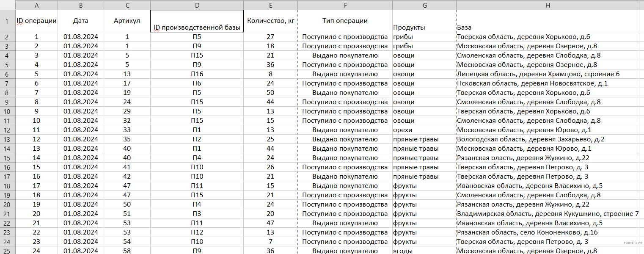This screenshot has width=644, height=254.
Task: Click row 25 header number
Action: [7, 251]
